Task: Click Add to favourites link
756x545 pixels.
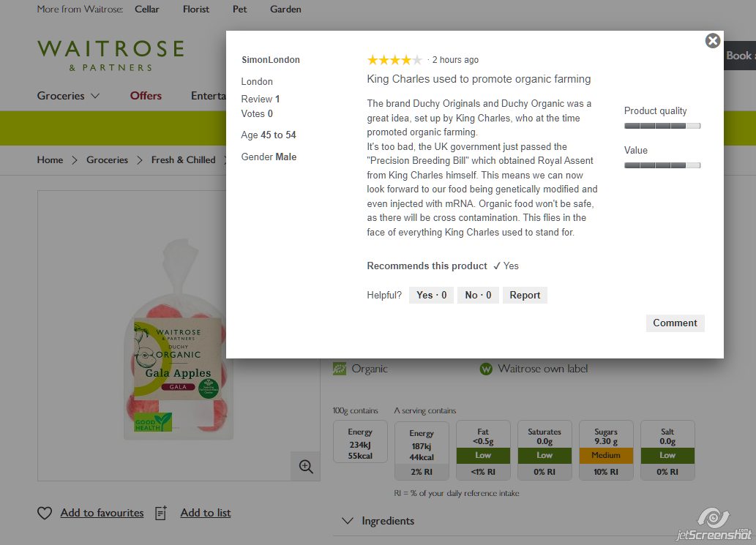Action: 102,514
